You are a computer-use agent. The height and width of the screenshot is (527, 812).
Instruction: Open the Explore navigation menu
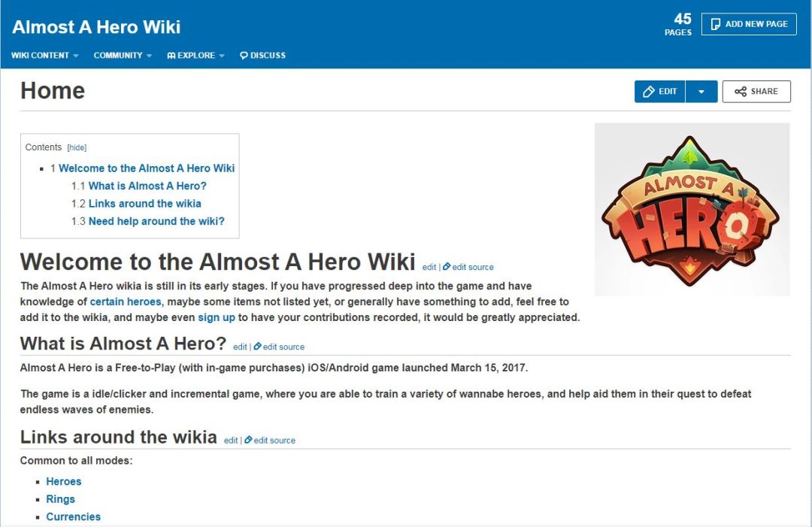(195, 56)
